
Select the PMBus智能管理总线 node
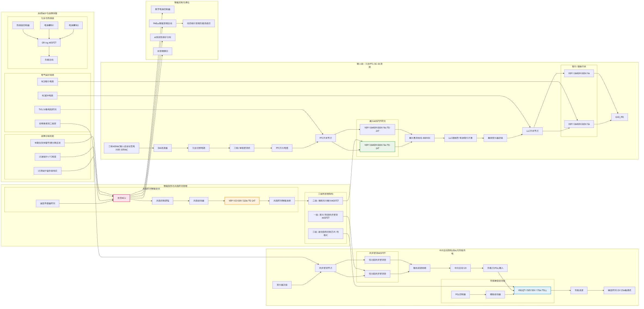[163, 23]
